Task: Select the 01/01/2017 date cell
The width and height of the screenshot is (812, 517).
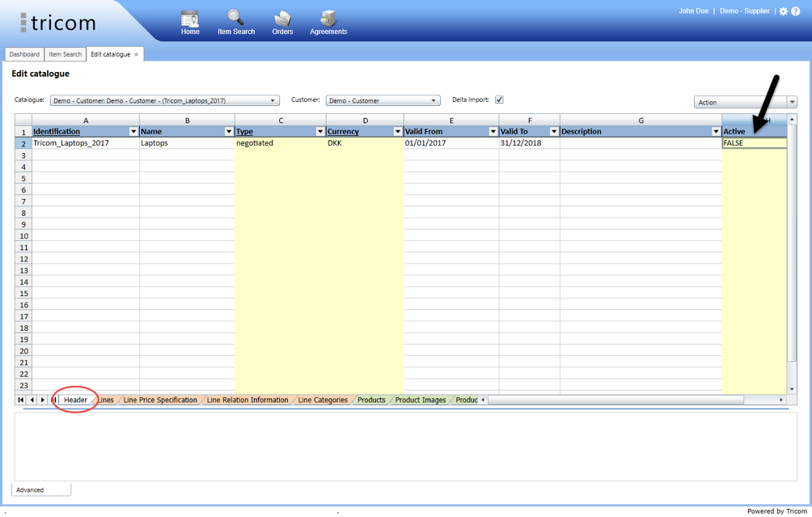Action: click(x=451, y=143)
